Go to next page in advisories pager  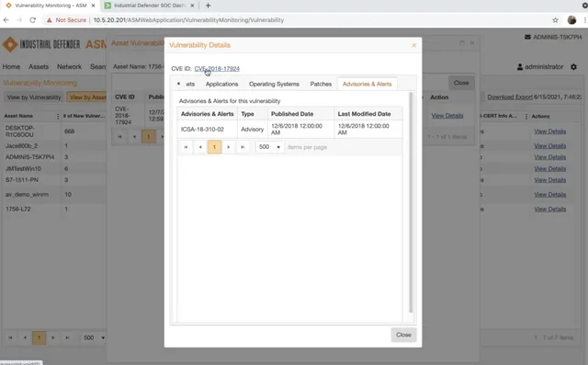click(229, 147)
